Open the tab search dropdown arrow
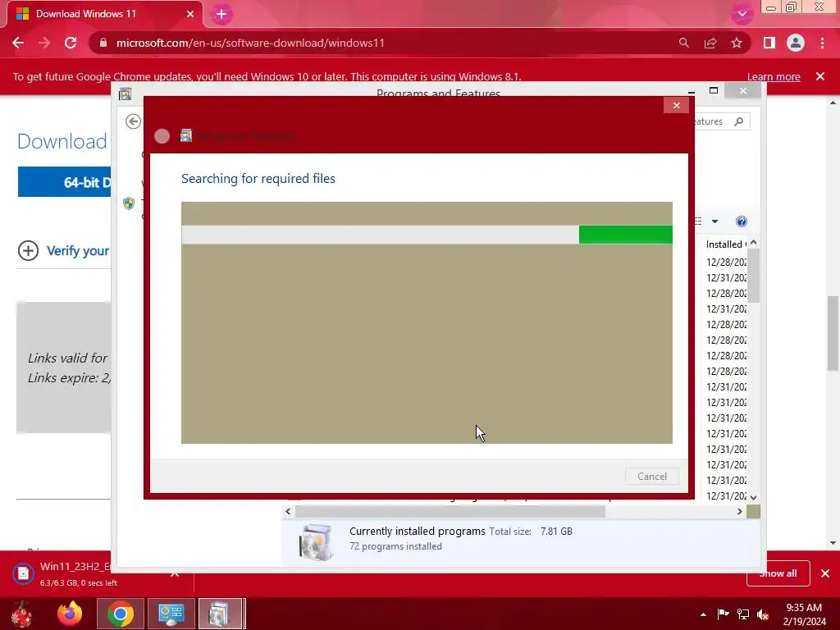The image size is (840, 630). [x=742, y=15]
